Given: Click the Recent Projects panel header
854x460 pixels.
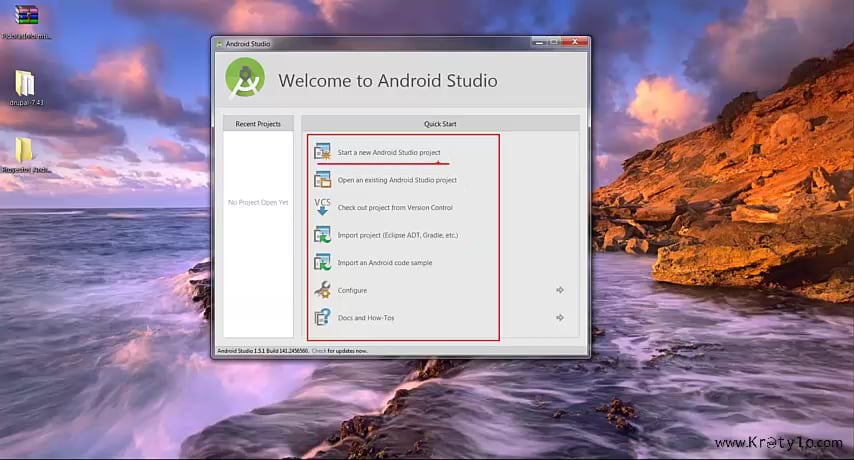Looking at the screenshot, I should 258,124.
